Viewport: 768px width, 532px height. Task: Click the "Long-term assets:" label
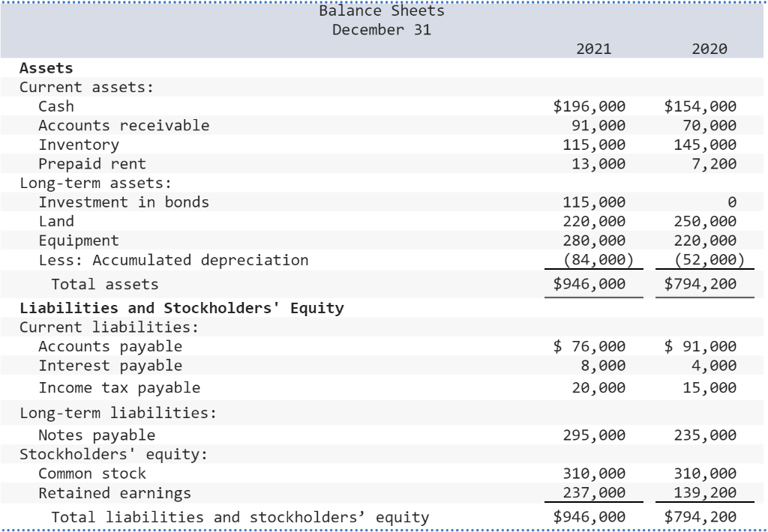point(95,183)
